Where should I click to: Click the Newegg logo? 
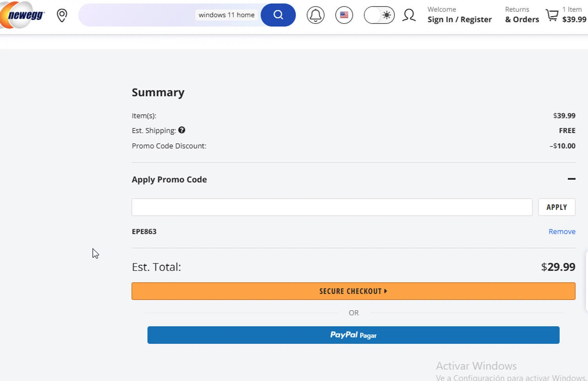click(24, 15)
